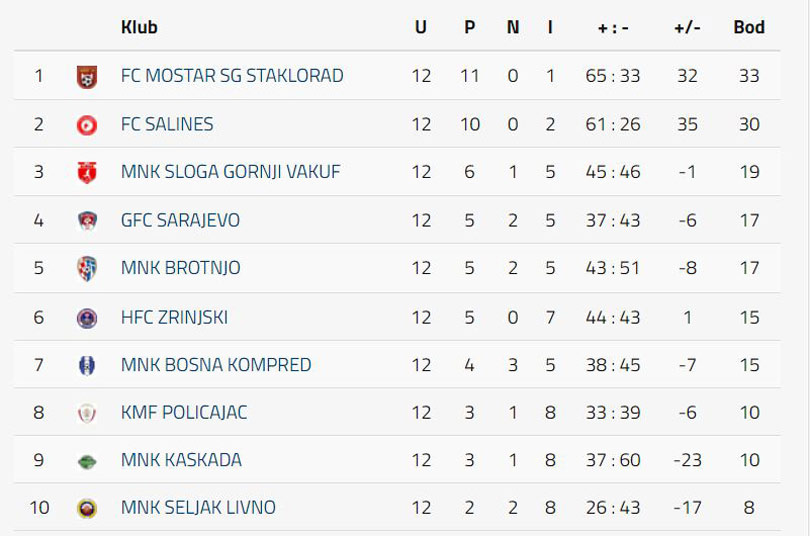The width and height of the screenshot is (810, 536).
Task: Click the GFC Sarajevo club badge
Action: pyautogui.click(x=87, y=220)
